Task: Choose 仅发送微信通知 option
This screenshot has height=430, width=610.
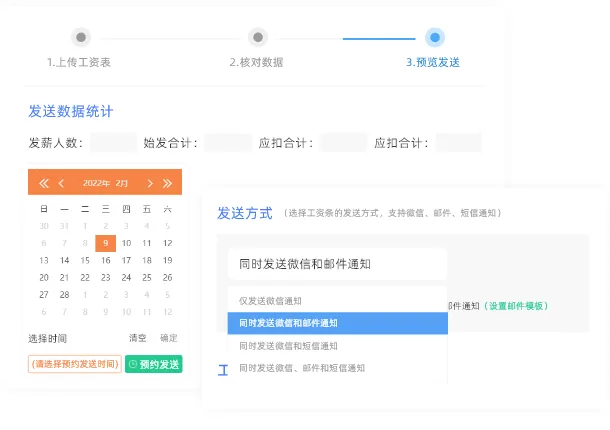Action: click(x=337, y=301)
